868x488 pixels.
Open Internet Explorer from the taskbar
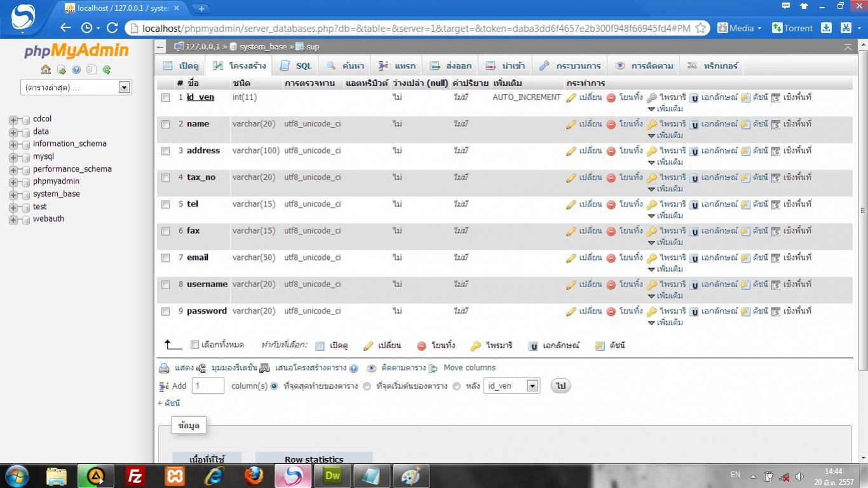tap(214, 476)
